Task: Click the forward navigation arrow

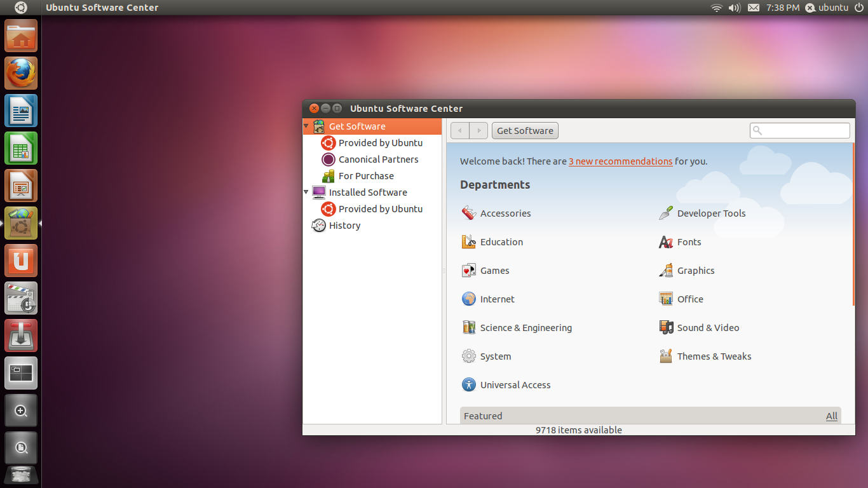Action: (x=478, y=131)
